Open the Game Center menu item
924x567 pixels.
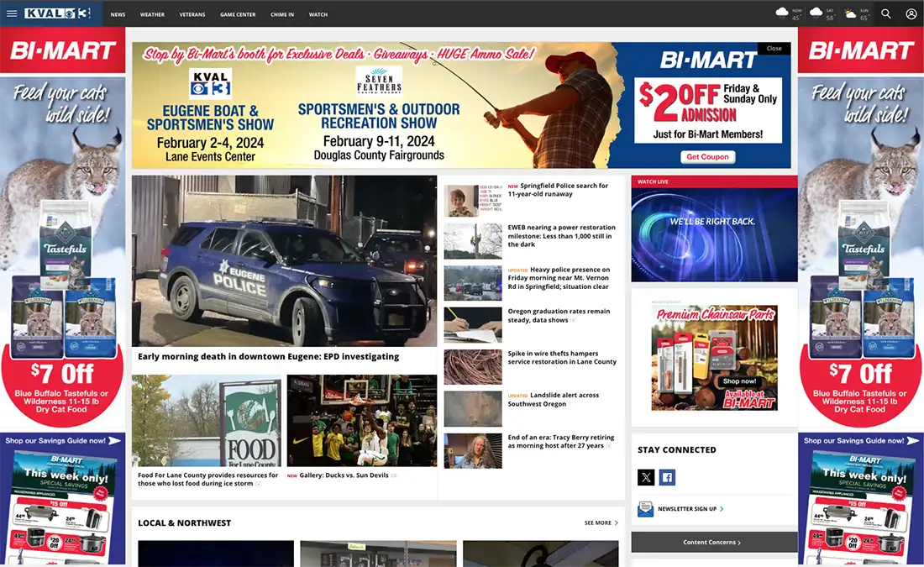(x=238, y=14)
